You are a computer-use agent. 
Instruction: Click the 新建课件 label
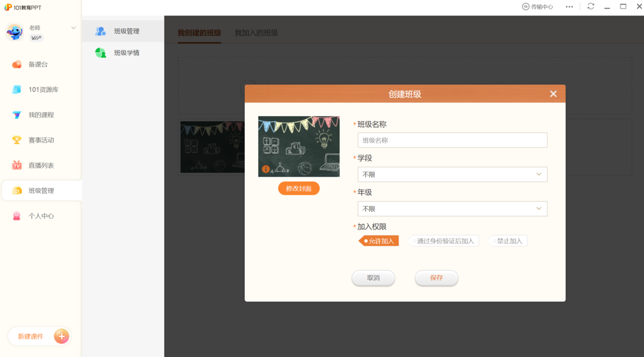(x=30, y=337)
